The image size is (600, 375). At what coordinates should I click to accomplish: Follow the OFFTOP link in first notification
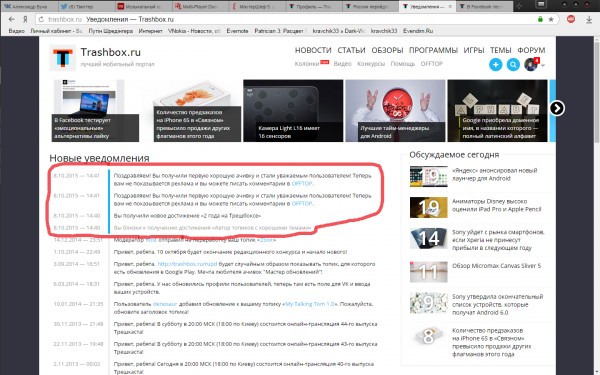pyautogui.click(x=302, y=184)
